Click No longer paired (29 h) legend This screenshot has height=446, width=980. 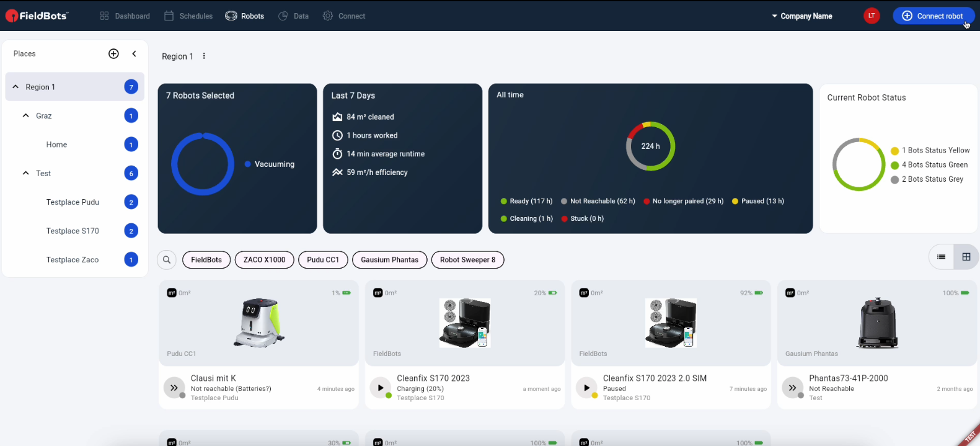click(683, 201)
